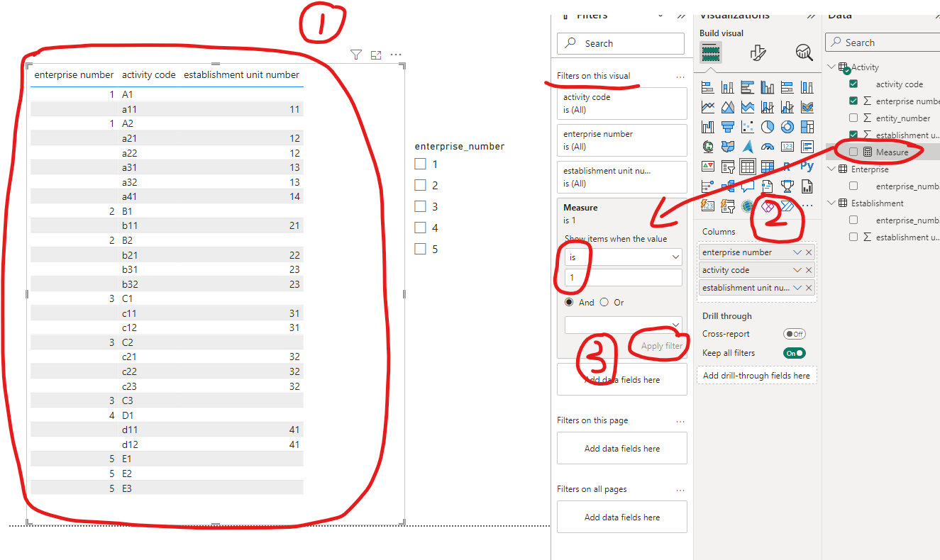
Task: Open the 'is' condition dropdown
Action: (x=624, y=257)
